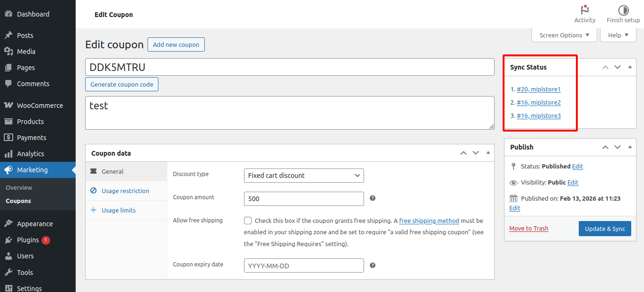The width and height of the screenshot is (644, 292).
Task: Open the Discount type dropdown
Action: (304, 176)
